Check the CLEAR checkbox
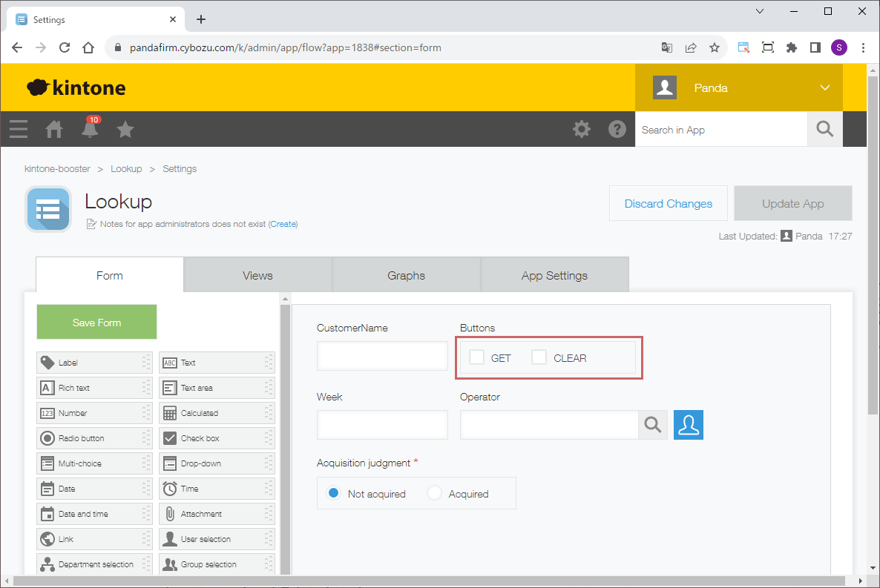This screenshot has height=588, width=880. pos(539,357)
